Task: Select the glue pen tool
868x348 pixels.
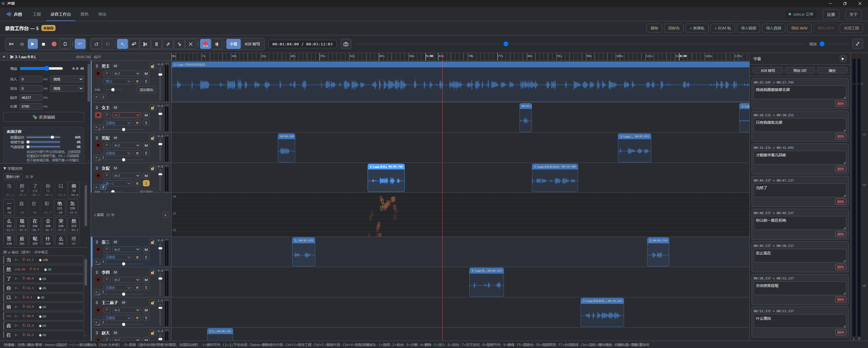Action: pos(134,44)
